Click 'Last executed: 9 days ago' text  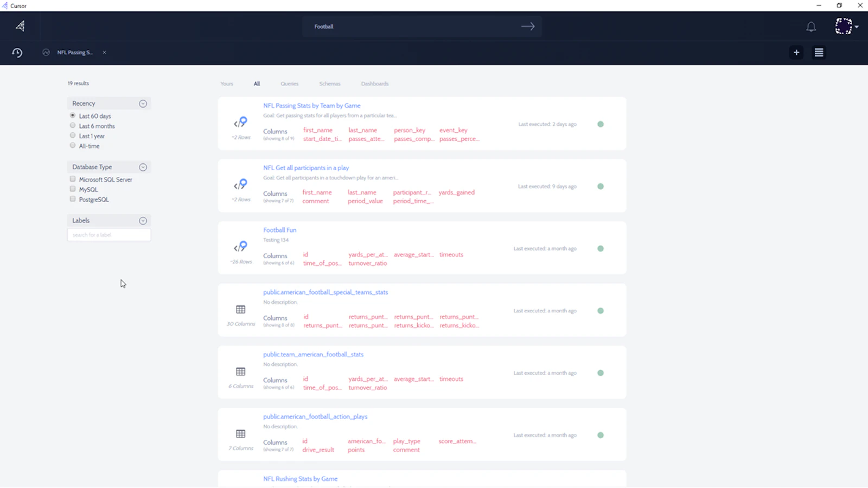point(547,187)
